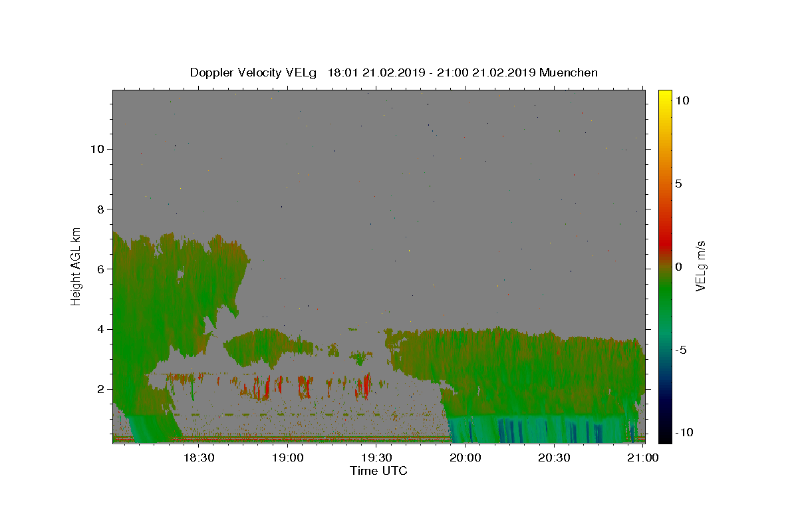Image resolution: width=798 pixels, height=532 pixels.
Task: Click the '19:30' time tick label
Action: 376,458
